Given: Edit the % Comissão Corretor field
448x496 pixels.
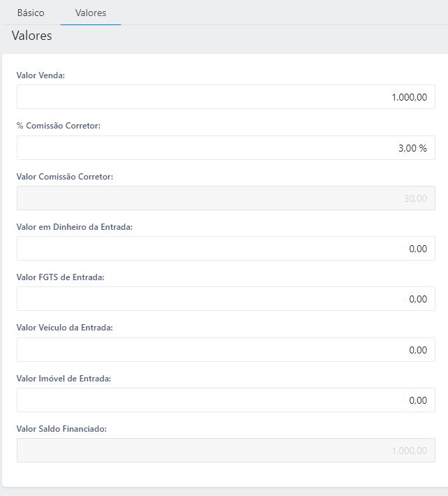Looking at the screenshot, I should click(x=226, y=147).
